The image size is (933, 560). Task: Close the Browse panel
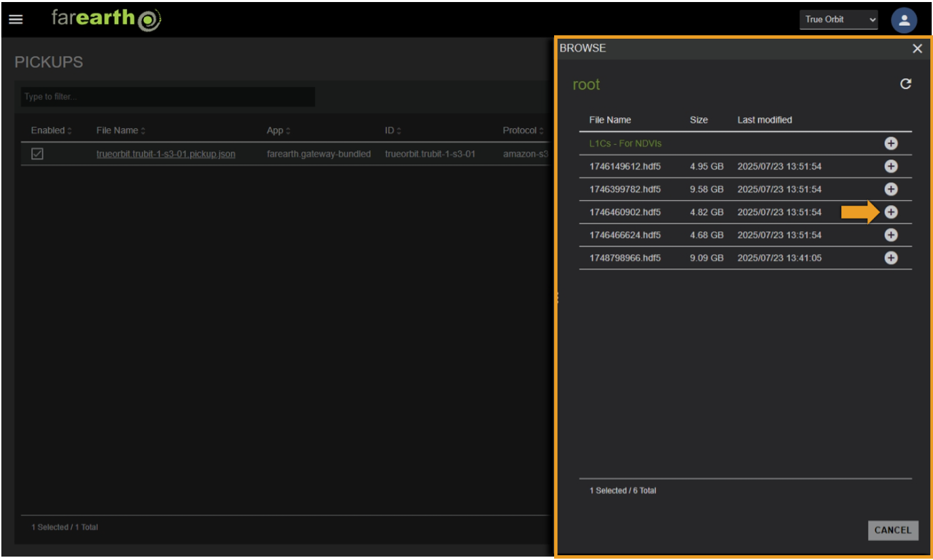coord(917,49)
